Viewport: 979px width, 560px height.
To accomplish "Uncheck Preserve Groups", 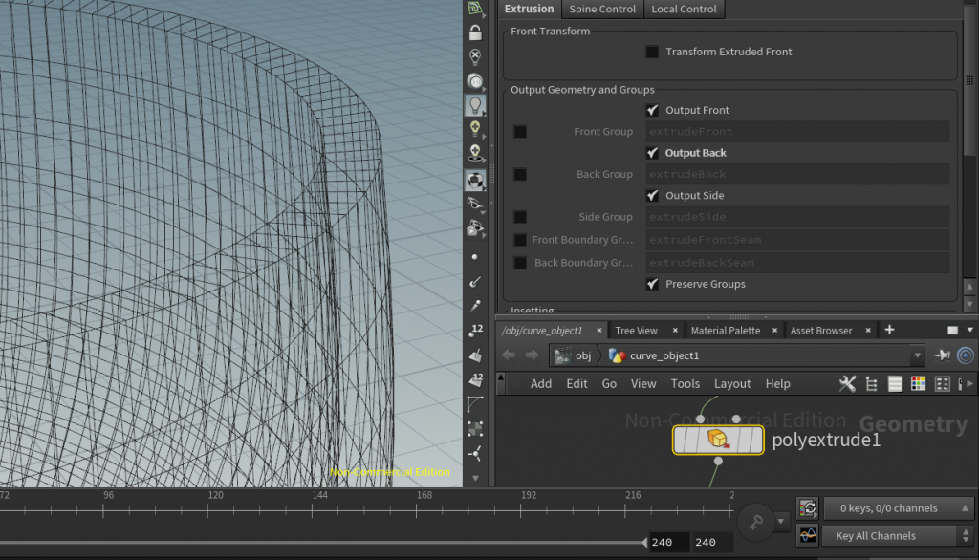I will (652, 284).
